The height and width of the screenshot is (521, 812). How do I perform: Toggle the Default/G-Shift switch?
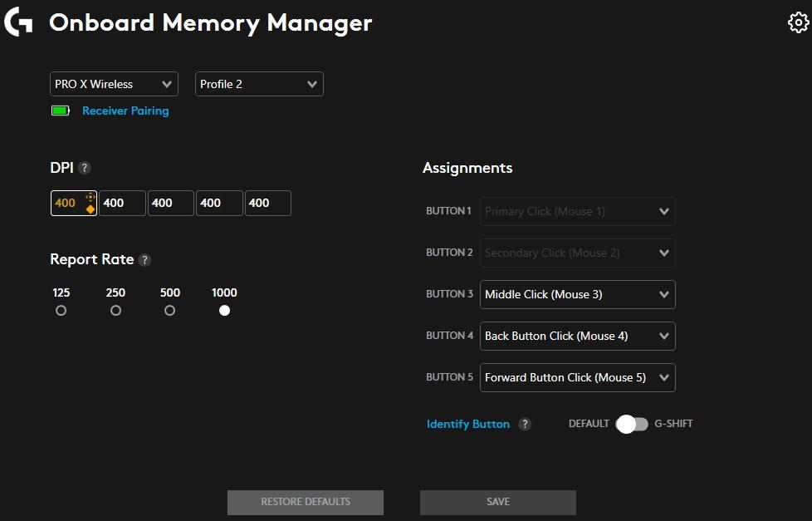pos(632,424)
